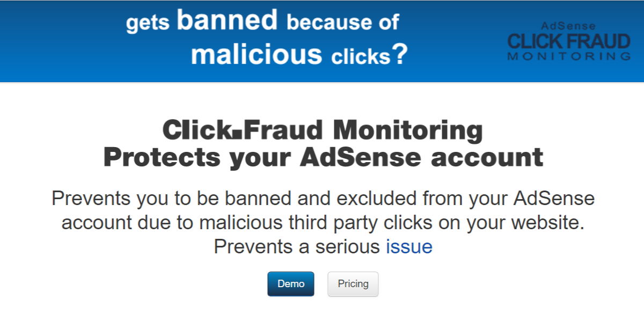Click "CLICK FRAUD" text in the logo
Screen dimensions: 644x314
click(569, 41)
